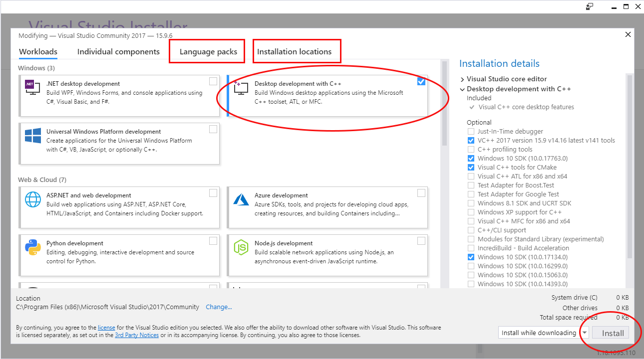Expand Visual Studio core editor section

click(x=462, y=79)
